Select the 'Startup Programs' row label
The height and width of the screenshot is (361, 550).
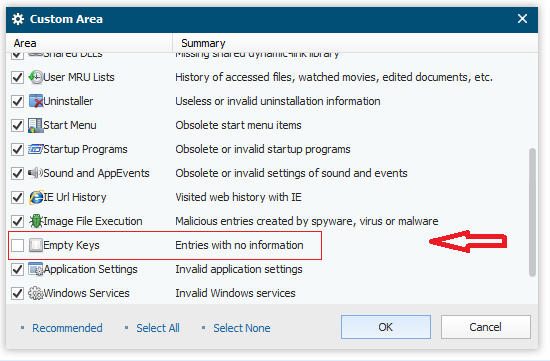point(85,149)
